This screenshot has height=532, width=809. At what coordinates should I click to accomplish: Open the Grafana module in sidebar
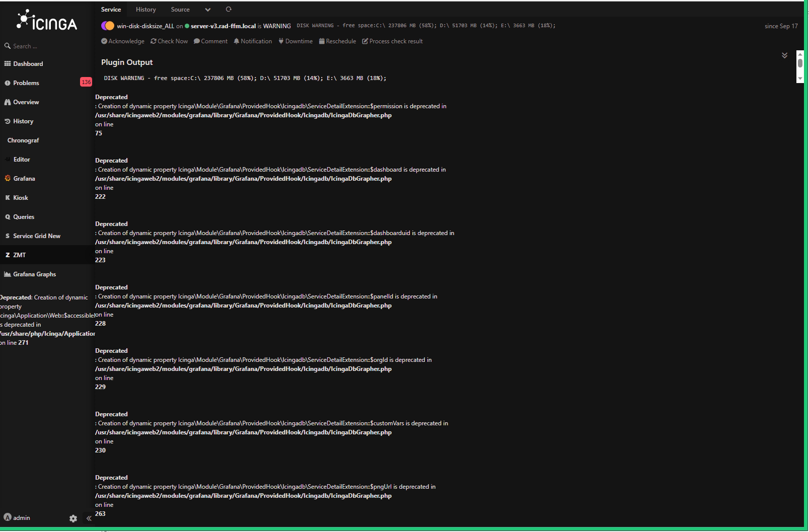24,178
